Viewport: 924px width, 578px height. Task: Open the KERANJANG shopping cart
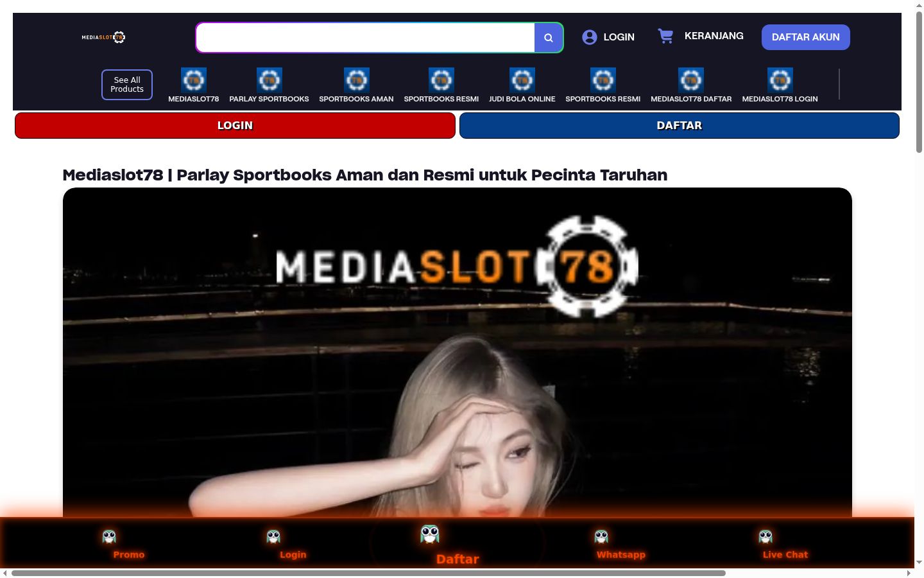point(701,36)
